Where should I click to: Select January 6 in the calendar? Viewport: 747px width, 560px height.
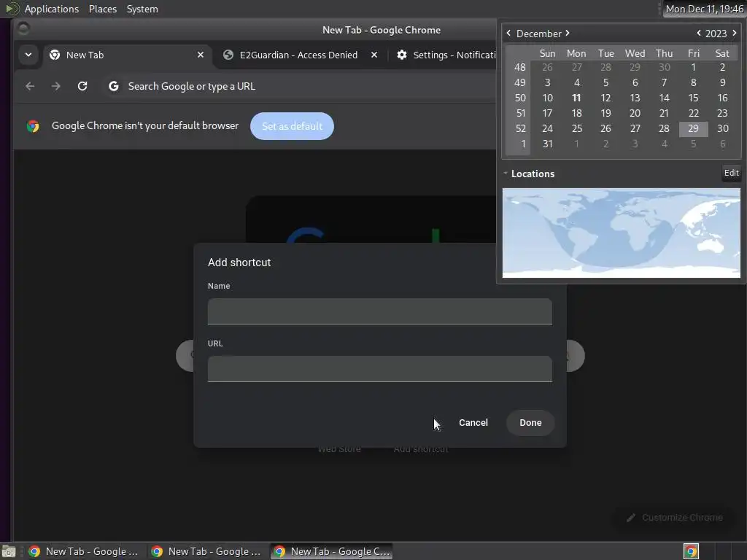coord(722,144)
